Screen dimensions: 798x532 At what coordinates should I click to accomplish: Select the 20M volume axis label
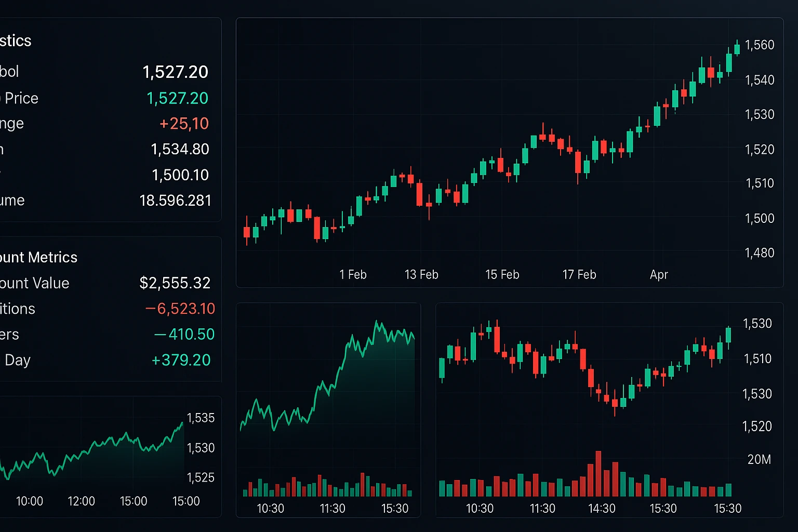[x=759, y=460]
